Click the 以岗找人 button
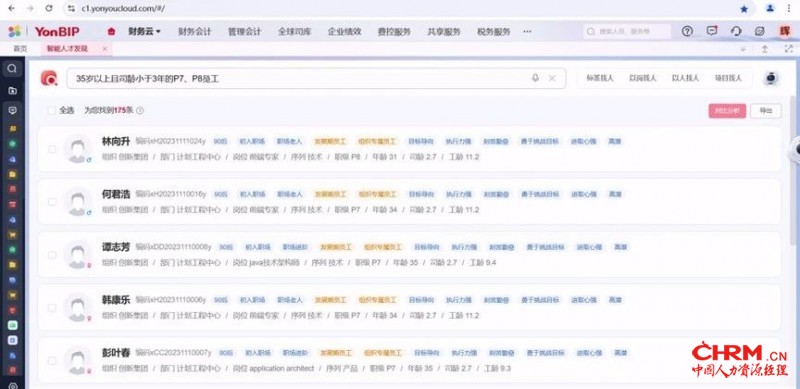The width and height of the screenshot is (800, 389). pyautogui.click(x=642, y=79)
